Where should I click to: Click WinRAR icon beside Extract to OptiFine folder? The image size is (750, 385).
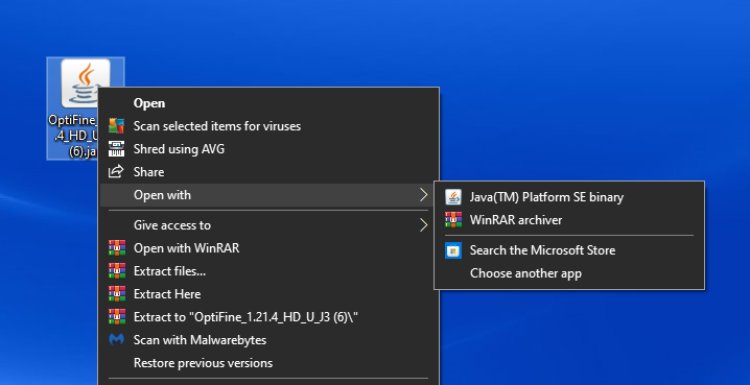(x=117, y=317)
